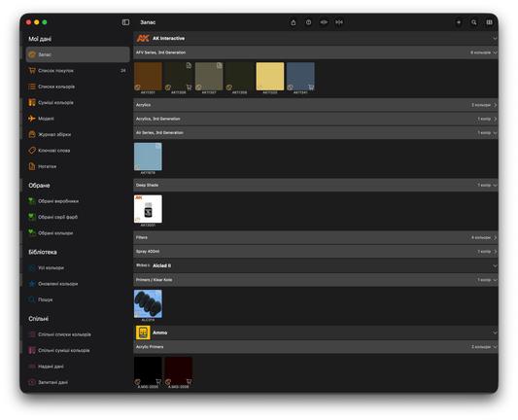Click cart icon on blue-gray swatch

pyautogui.click(x=311, y=87)
